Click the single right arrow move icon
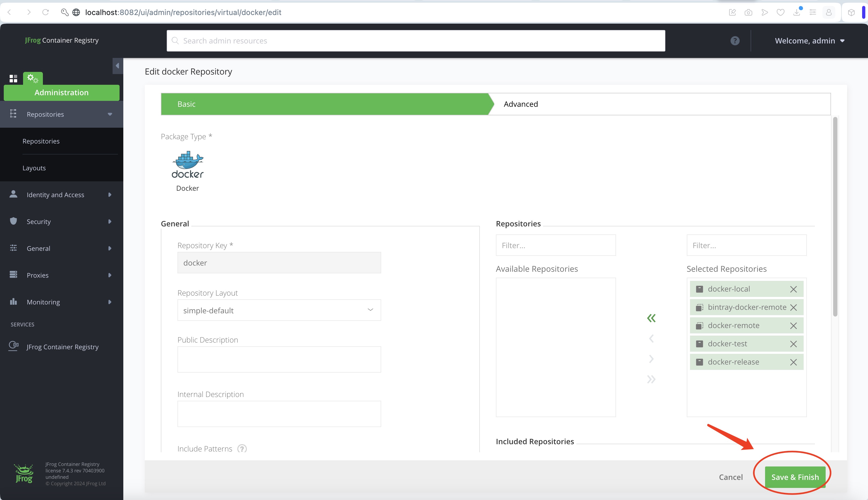This screenshot has height=500, width=868. [651, 359]
